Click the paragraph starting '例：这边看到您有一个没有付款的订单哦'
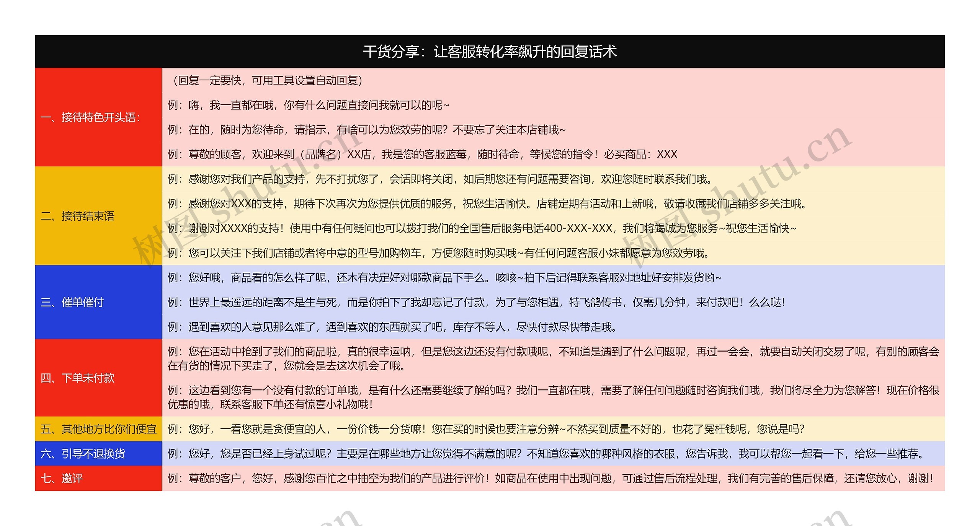The width and height of the screenshot is (980, 526). 554,397
